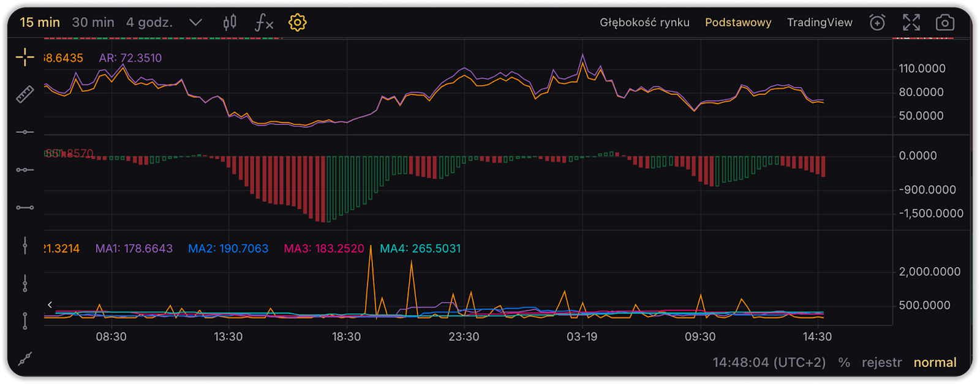Image resolution: width=980 pixels, height=384 pixels.
Task: Select the 4 godz. interval
Action: pos(149,23)
